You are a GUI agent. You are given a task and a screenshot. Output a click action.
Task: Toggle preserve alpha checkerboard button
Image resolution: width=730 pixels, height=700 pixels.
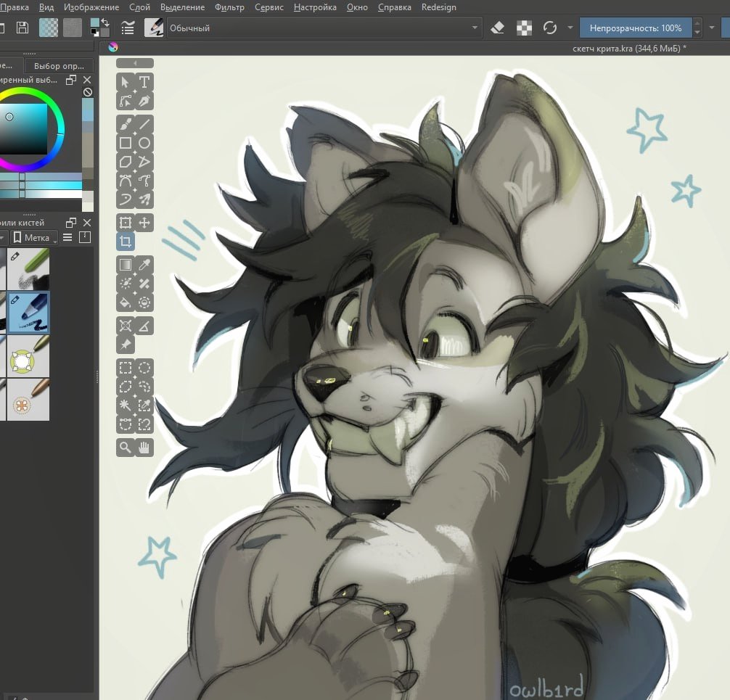[x=524, y=28]
